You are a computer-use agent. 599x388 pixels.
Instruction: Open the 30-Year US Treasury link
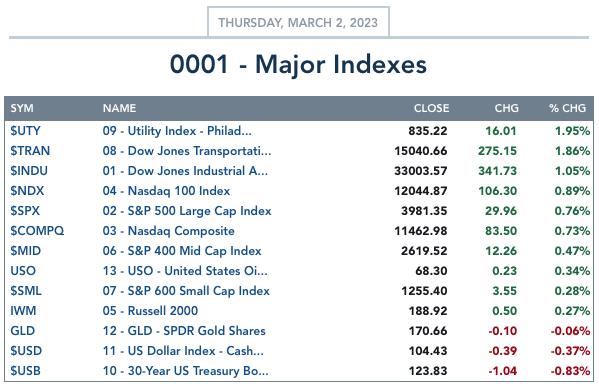(x=185, y=370)
